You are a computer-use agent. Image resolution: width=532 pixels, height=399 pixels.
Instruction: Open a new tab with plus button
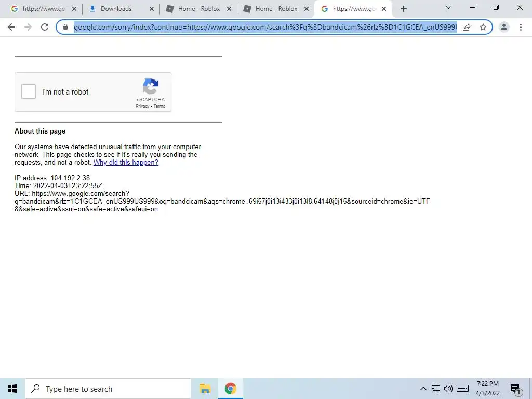click(403, 9)
